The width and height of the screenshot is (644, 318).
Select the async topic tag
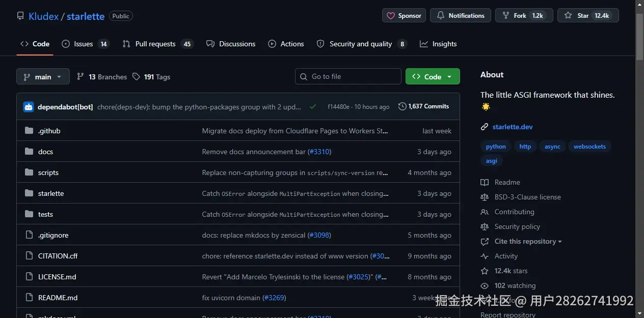pos(552,147)
